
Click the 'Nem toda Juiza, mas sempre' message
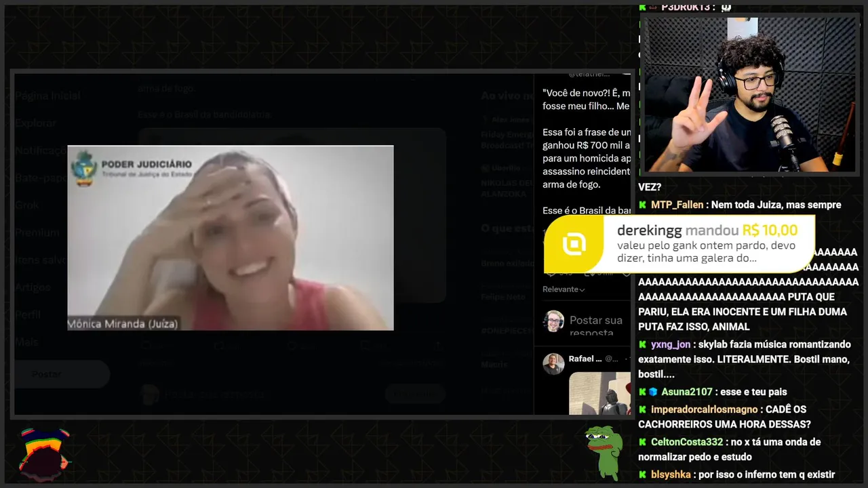point(776,205)
